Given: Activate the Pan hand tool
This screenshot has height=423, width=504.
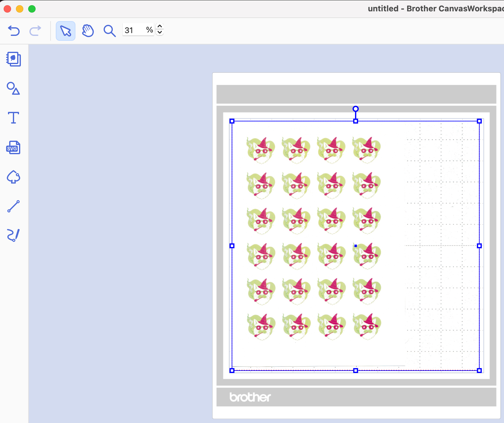Looking at the screenshot, I should [88, 31].
